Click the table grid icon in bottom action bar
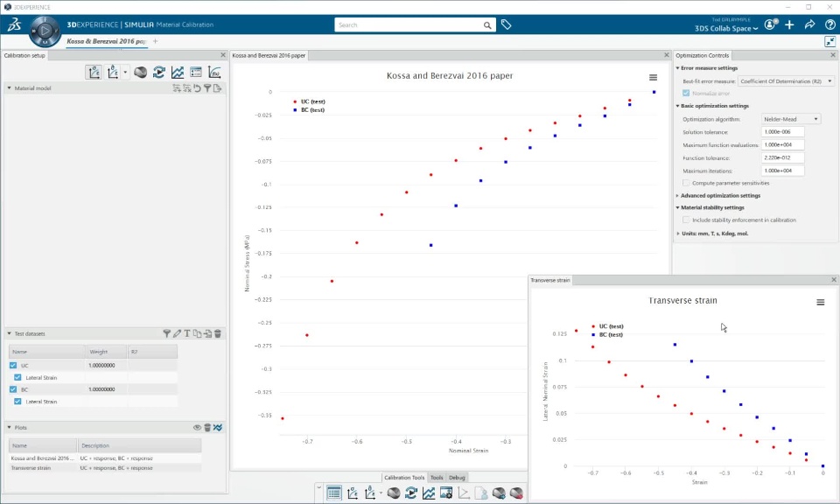The image size is (840, 504). [333, 493]
